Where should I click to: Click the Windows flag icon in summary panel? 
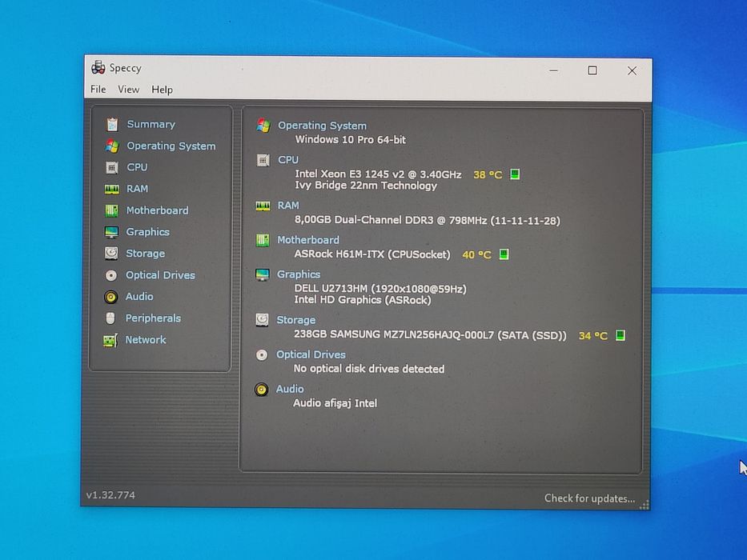(x=263, y=126)
